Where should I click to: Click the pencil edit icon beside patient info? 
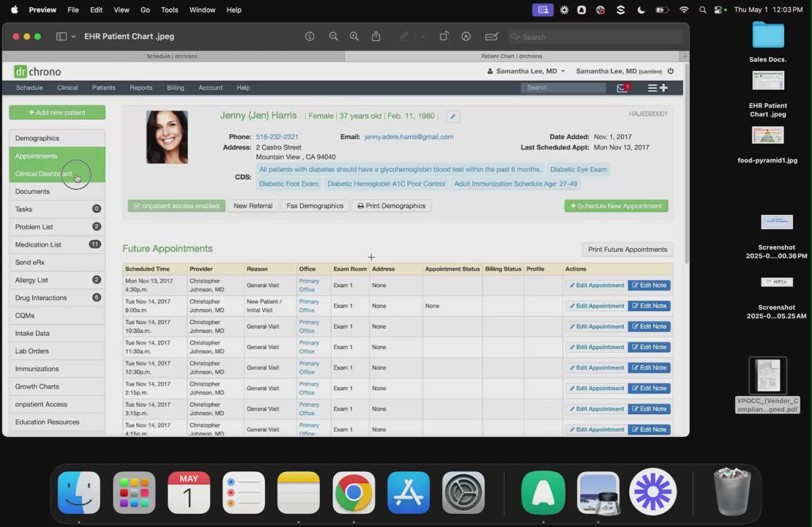pyautogui.click(x=452, y=116)
